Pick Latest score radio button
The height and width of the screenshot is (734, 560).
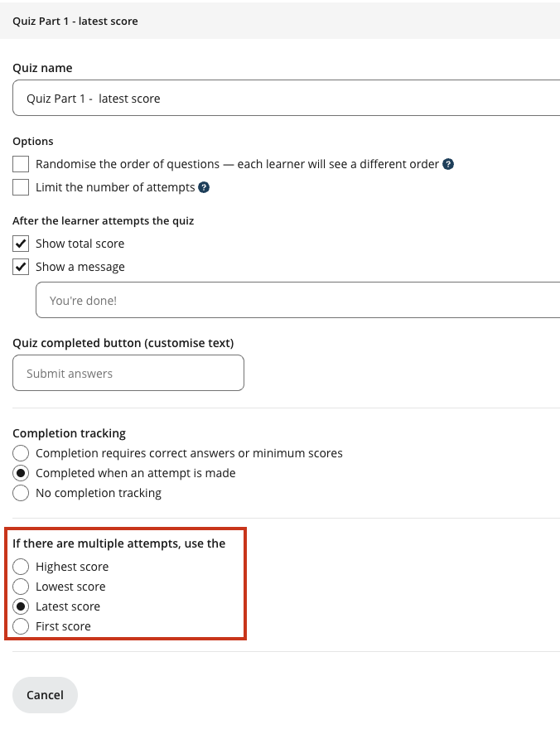(x=21, y=606)
